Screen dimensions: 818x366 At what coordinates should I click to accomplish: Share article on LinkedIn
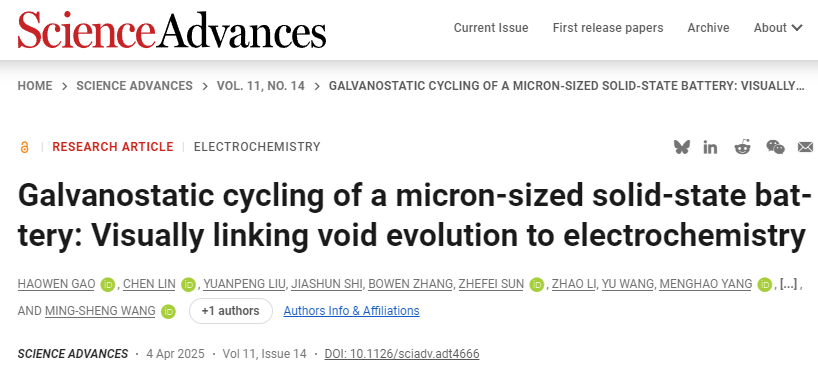tap(710, 148)
